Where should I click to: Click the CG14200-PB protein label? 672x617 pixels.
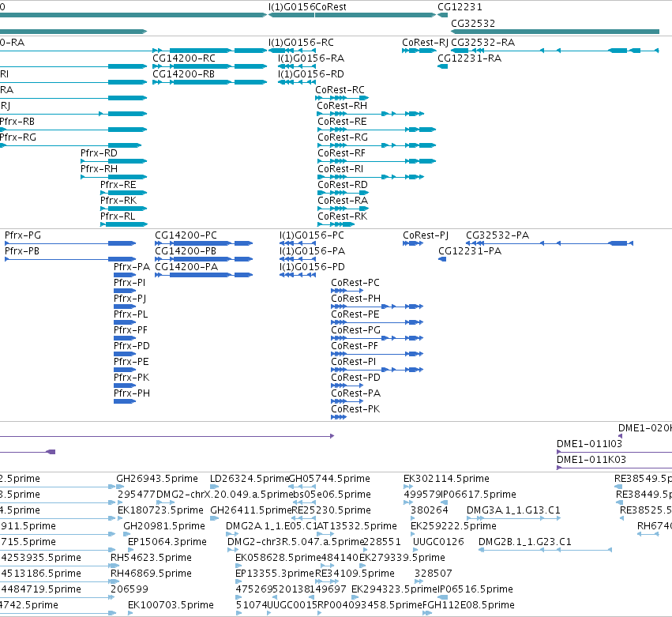point(186,251)
